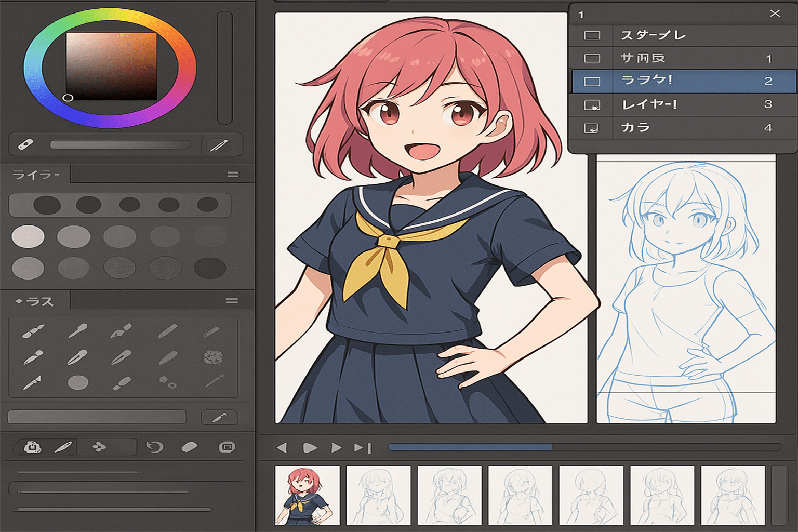Click the frame icon right of eraser
The width and height of the screenshot is (798, 532).
(x=227, y=447)
